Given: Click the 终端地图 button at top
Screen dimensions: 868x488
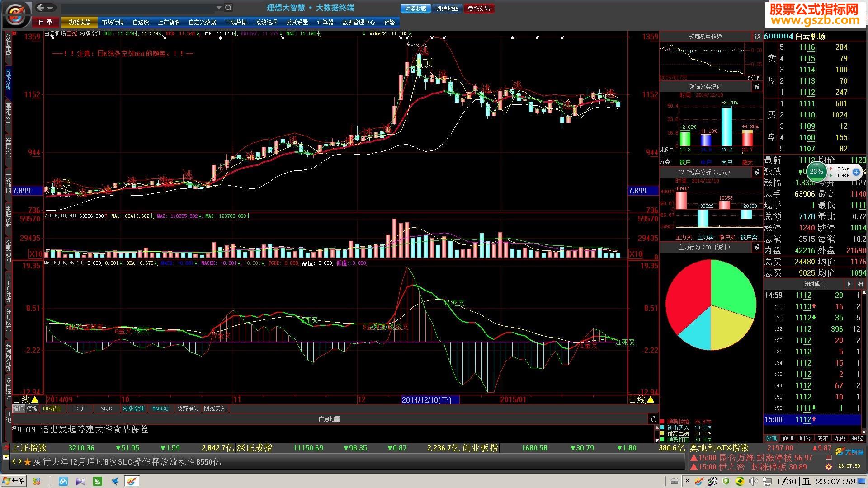Looking at the screenshot, I should point(447,9).
